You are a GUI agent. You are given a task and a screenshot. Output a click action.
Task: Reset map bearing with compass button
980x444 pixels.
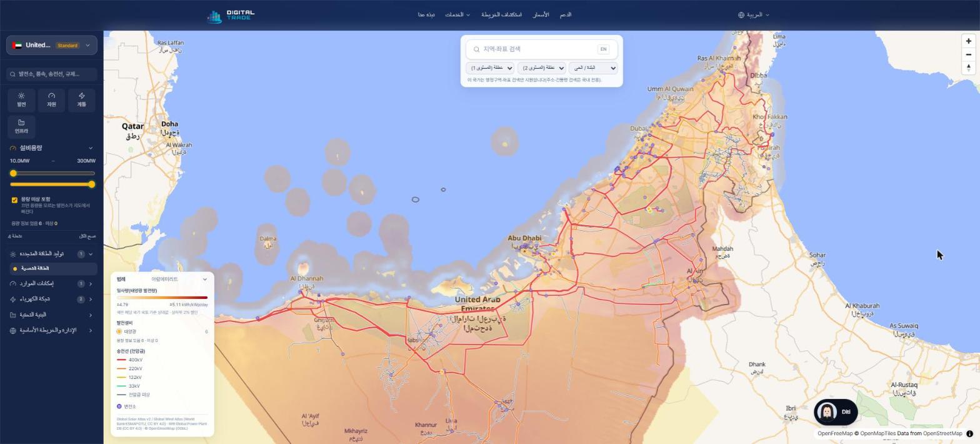(x=969, y=68)
